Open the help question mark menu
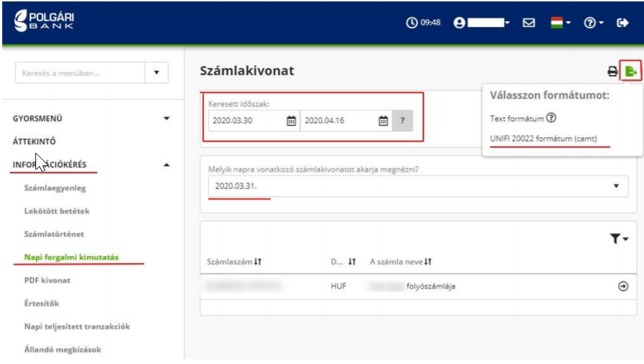This screenshot has height=364, width=644. [591, 23]
